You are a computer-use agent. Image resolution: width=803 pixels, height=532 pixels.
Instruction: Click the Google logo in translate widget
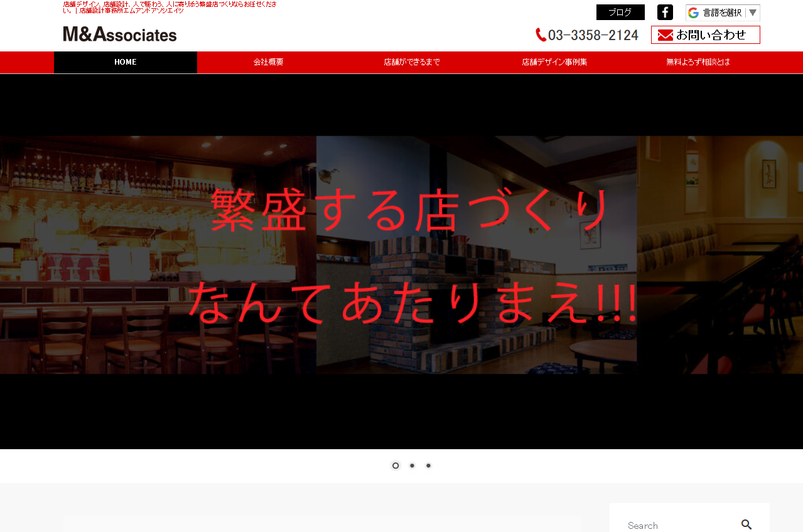pos(693,13)
